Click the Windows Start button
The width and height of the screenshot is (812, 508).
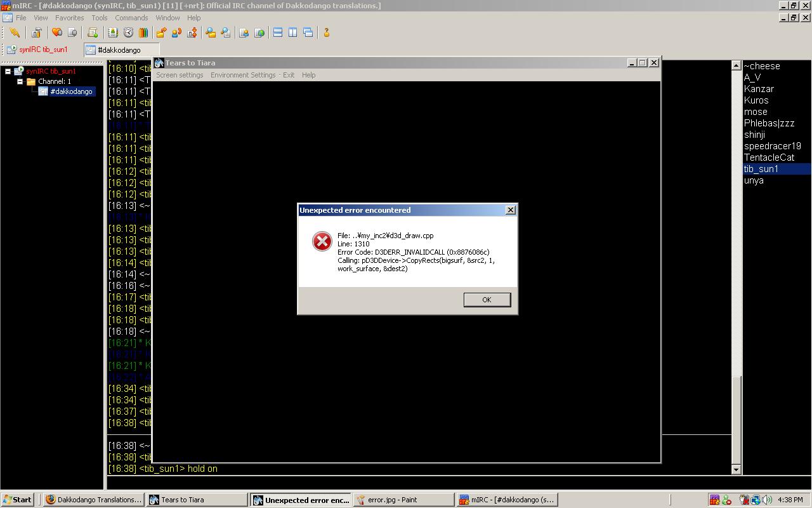click(x=18, y=500)
